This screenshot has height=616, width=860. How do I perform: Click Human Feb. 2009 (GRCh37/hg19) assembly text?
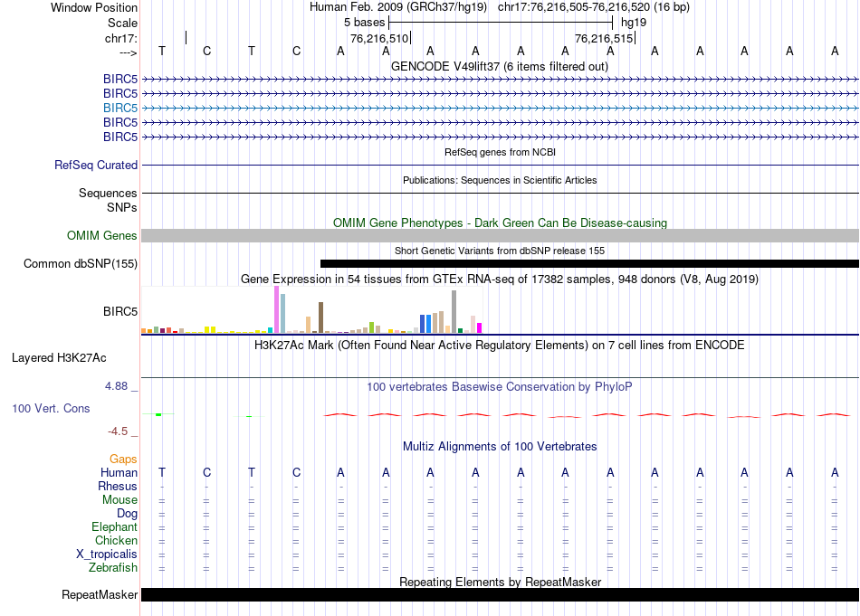pos(398,7)
